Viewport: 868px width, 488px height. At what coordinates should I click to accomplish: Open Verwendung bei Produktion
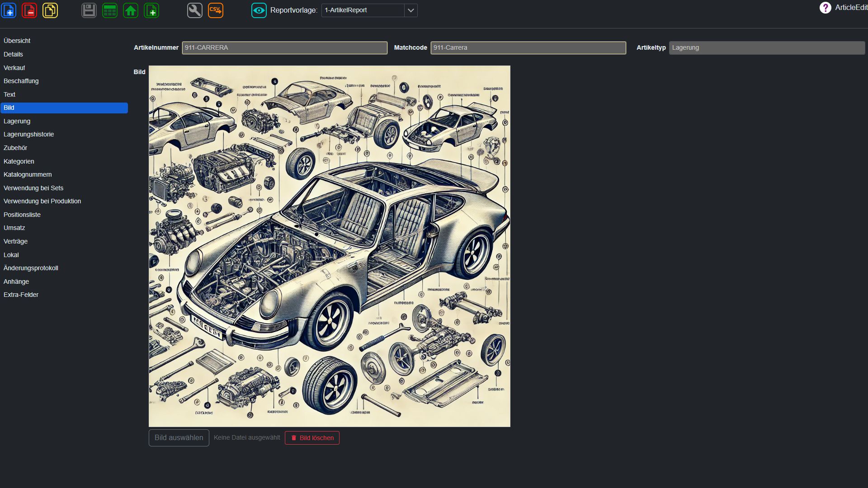64,201
